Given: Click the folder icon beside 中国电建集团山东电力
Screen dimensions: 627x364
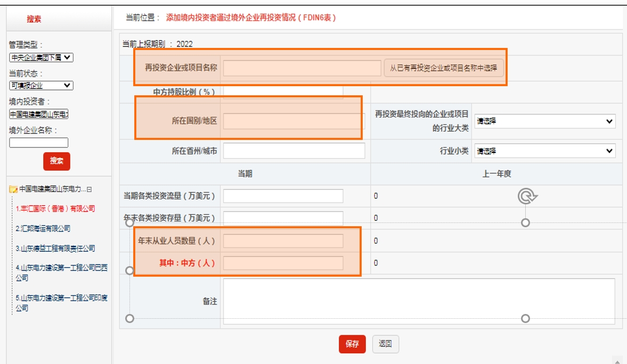Looking at the screenshot, I should (x=14, y=189).
